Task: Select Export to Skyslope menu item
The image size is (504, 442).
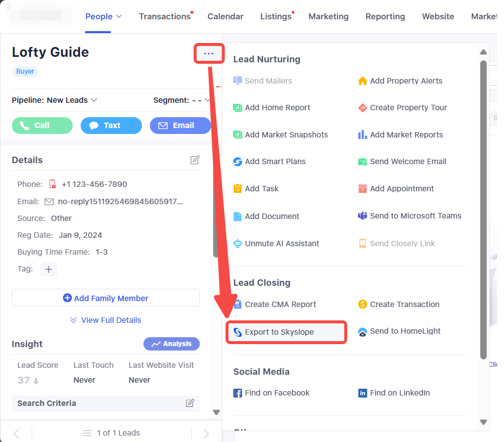Action: point(286,332)
